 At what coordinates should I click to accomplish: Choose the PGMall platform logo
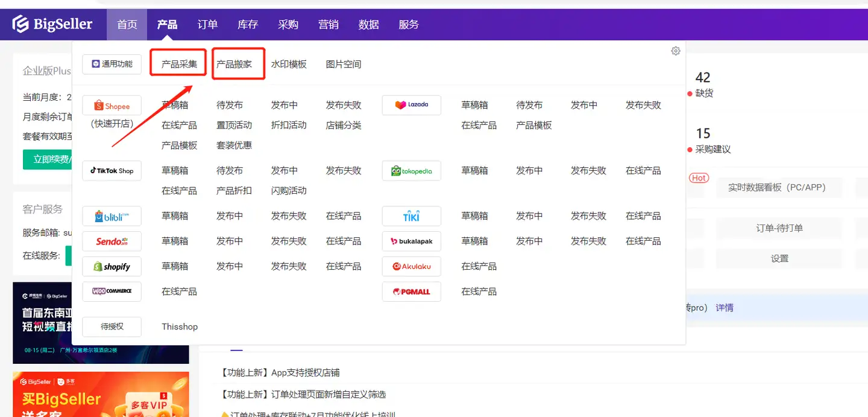point(412,291)
